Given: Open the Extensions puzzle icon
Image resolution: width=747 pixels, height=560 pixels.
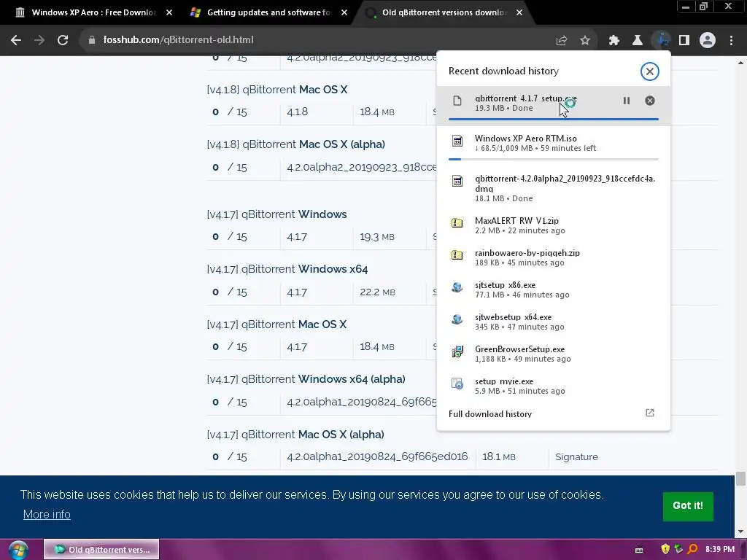Looking at the screenshot, I should [x=614, y=41].
